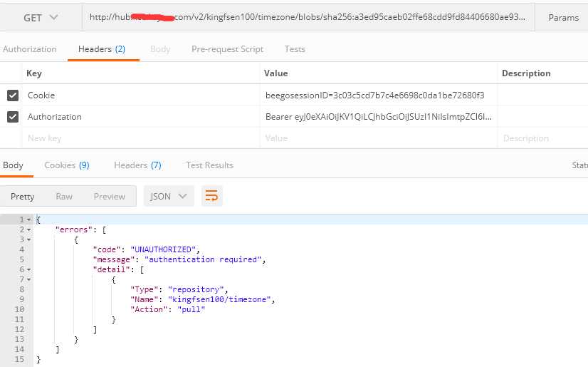Select the Pre-request Script tab
This screenshot has height=367, width=588.
[227, 49]
